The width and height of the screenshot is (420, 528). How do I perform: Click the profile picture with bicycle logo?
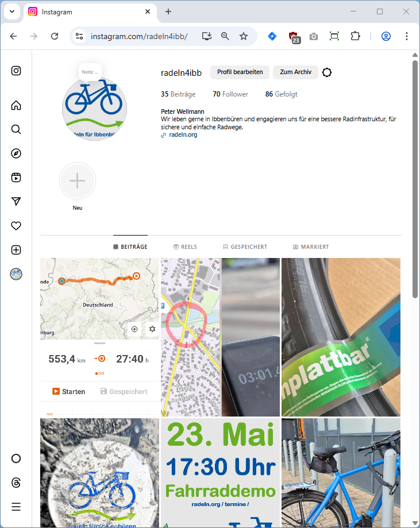click(x=95, y=109)
